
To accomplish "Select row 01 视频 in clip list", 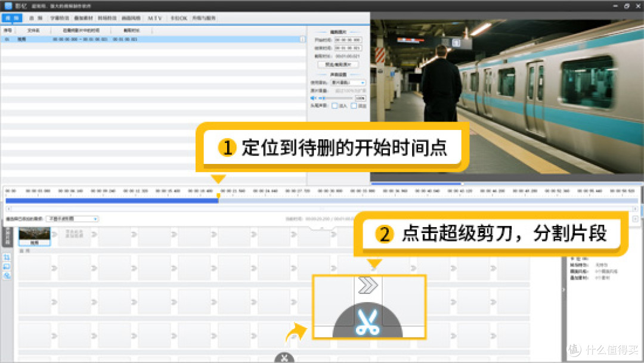I will tap(153, 39).
